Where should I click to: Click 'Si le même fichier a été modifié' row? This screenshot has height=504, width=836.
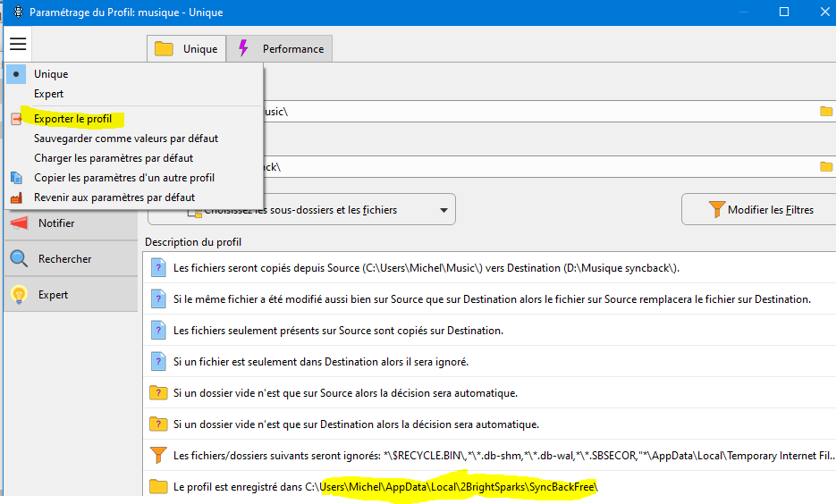click(x=489, y=299)
